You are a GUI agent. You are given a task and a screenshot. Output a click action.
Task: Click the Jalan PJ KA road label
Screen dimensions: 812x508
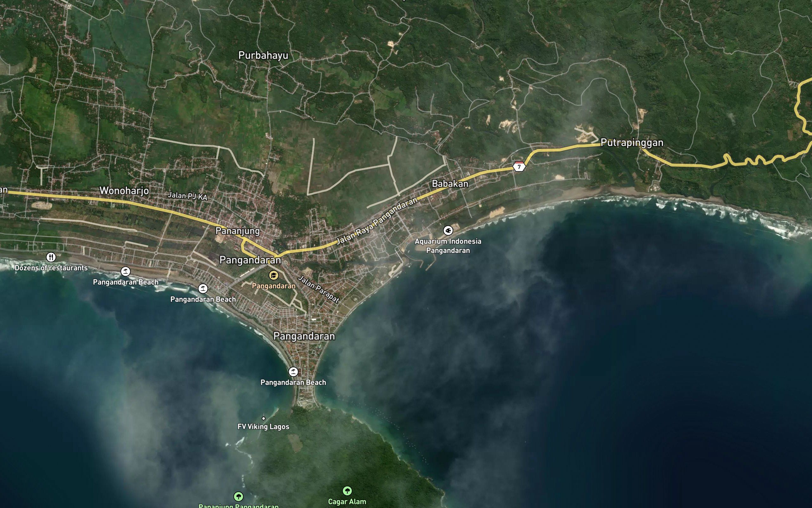[187, 196]
